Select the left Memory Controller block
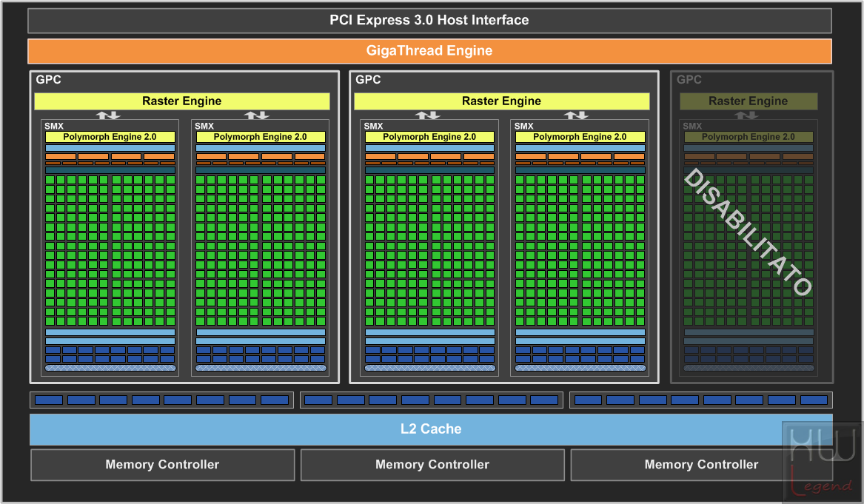This screenshot has width=864, height=504. (x=163, y=464)
